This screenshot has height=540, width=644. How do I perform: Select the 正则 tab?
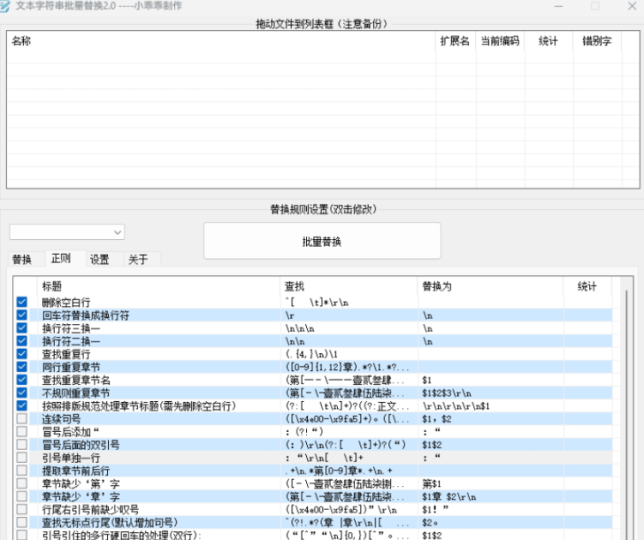(x=60, y=259)
